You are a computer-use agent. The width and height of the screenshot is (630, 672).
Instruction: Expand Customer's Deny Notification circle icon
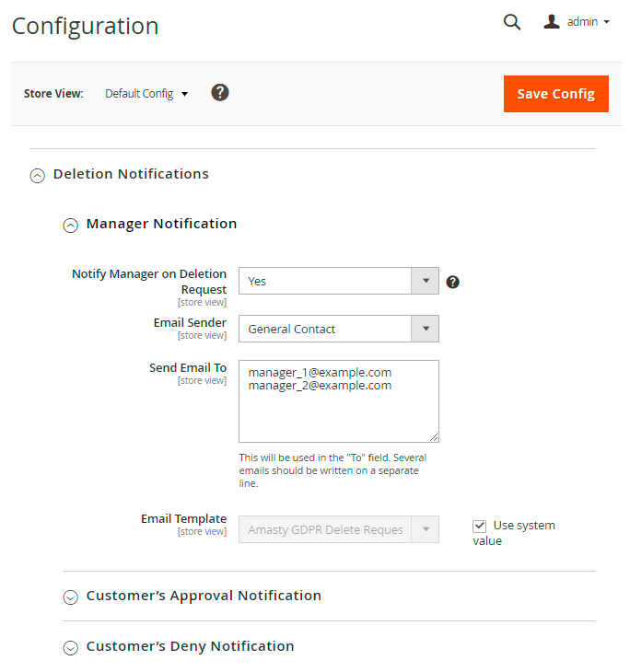tap(70, 647)
